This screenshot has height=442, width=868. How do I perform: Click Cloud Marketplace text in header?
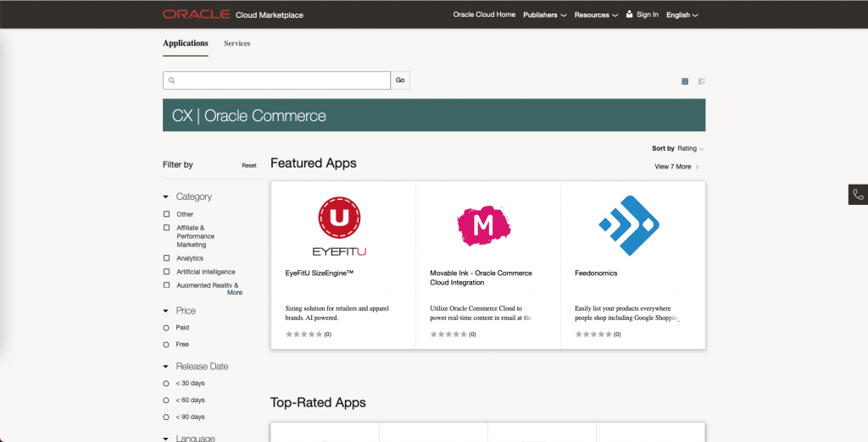pos(270,15)
